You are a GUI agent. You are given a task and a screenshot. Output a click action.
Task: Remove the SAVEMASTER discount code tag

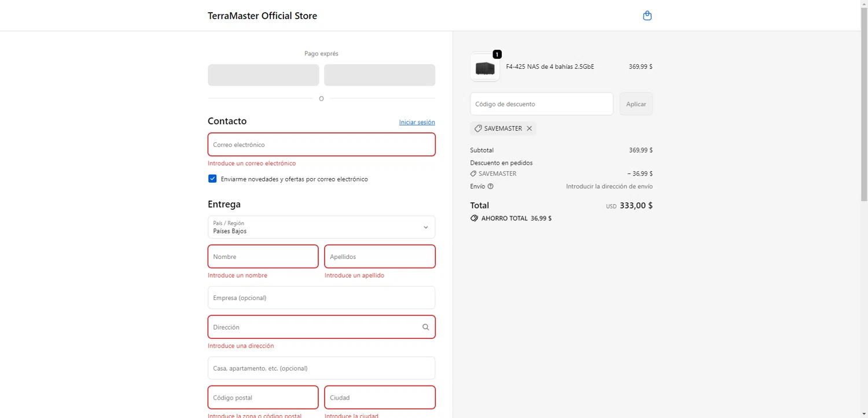[x=529, y=128]
